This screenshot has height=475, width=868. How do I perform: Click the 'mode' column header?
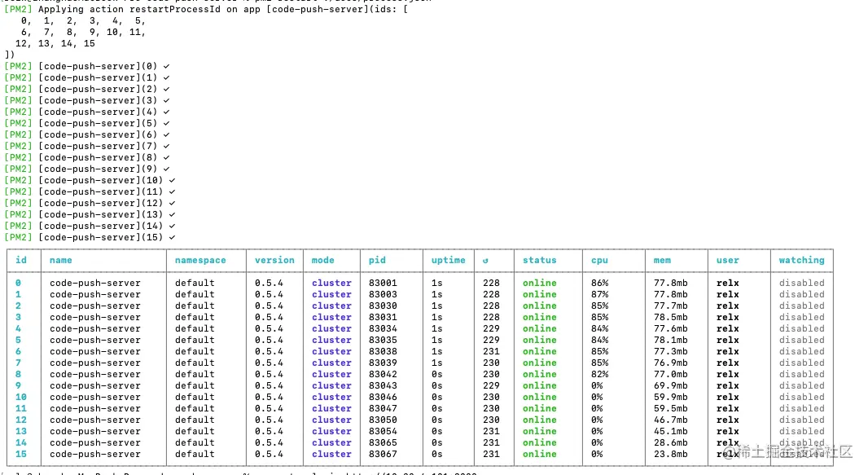[x=322, y=260]
